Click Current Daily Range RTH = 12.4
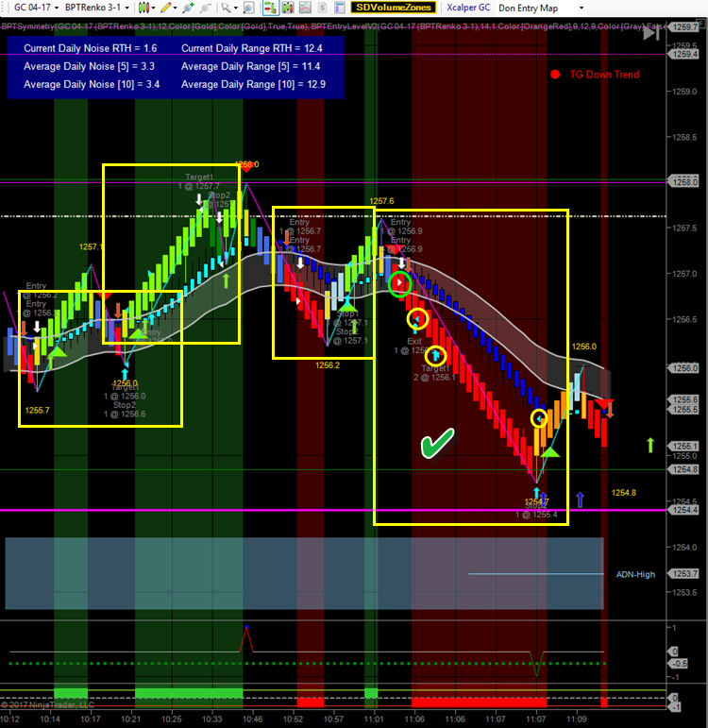The width and height of the screenshot is (708, 728). 252,48
